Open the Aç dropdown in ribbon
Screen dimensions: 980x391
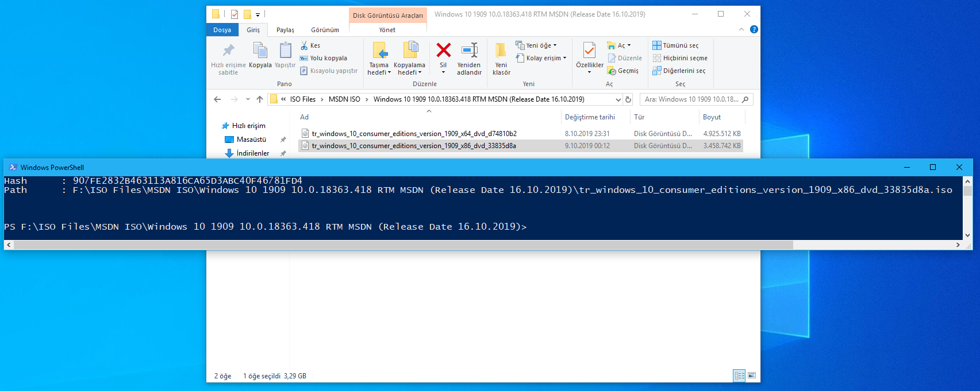[619, 45]
